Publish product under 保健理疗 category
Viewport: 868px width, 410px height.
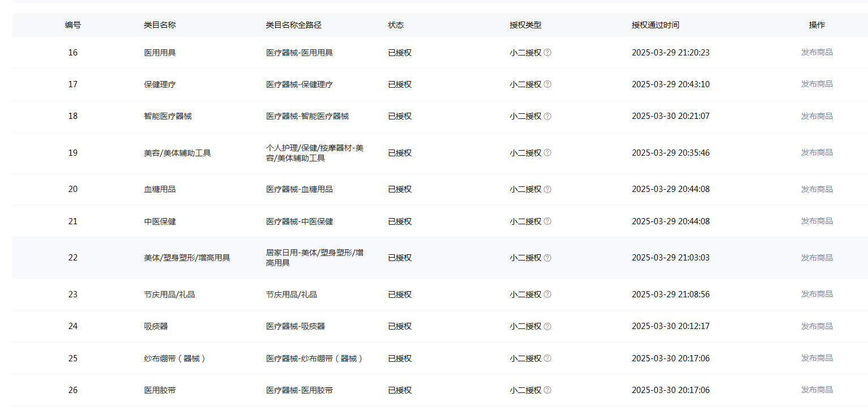pyautogui.click(x=816, y=84)
